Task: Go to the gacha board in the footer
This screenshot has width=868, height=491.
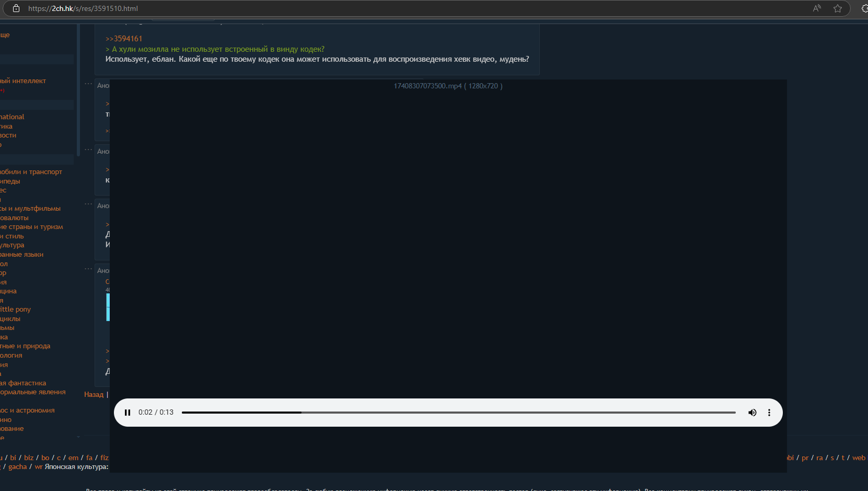Action: tap(18, 467)
